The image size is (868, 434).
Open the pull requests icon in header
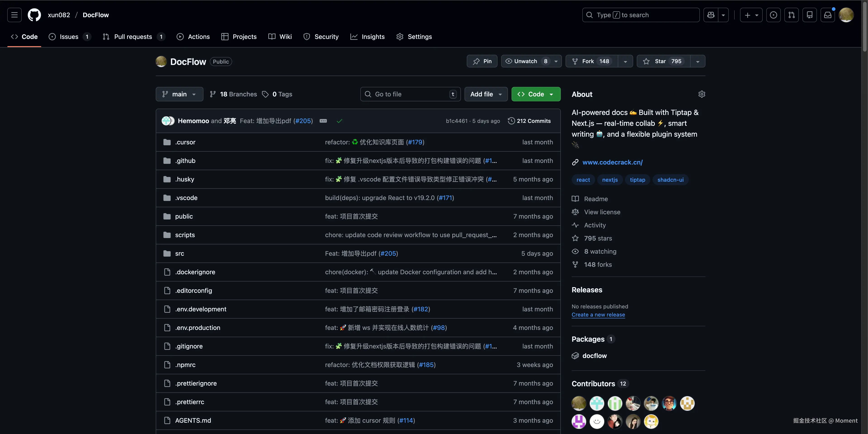pos(791,15)
